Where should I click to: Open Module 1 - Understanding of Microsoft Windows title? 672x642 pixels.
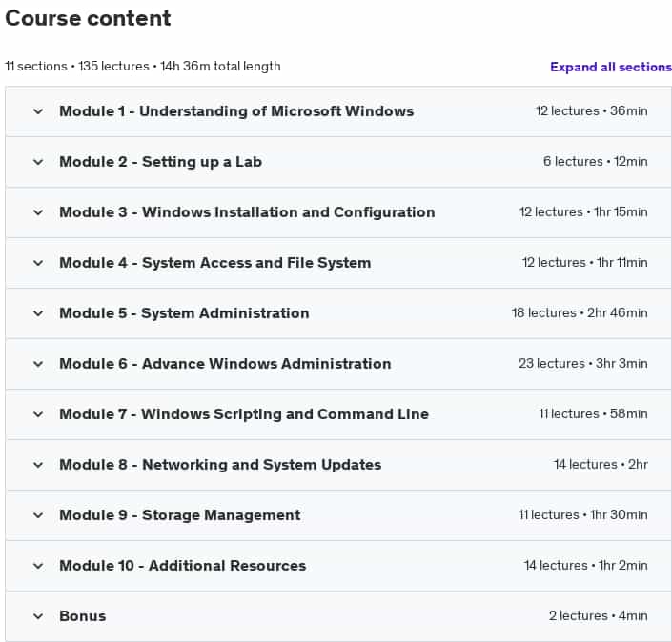[236, 111]
